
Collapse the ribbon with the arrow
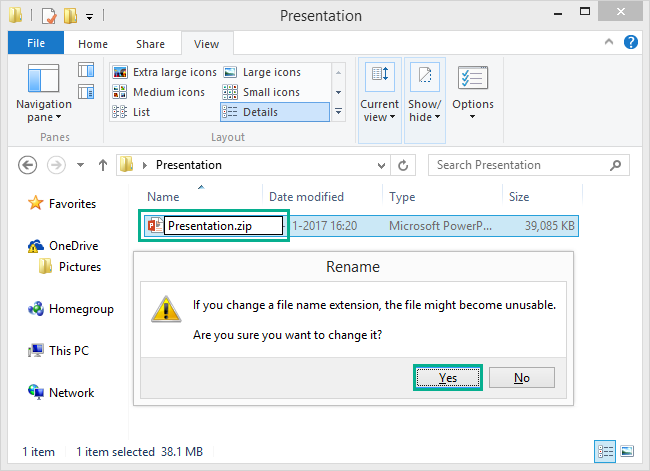(x=611, y=43)
